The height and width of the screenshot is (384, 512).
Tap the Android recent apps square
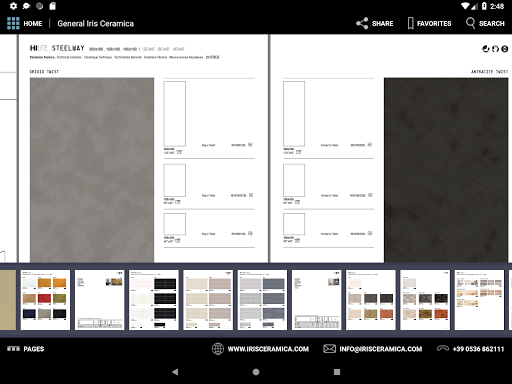[x=337, y=372]
